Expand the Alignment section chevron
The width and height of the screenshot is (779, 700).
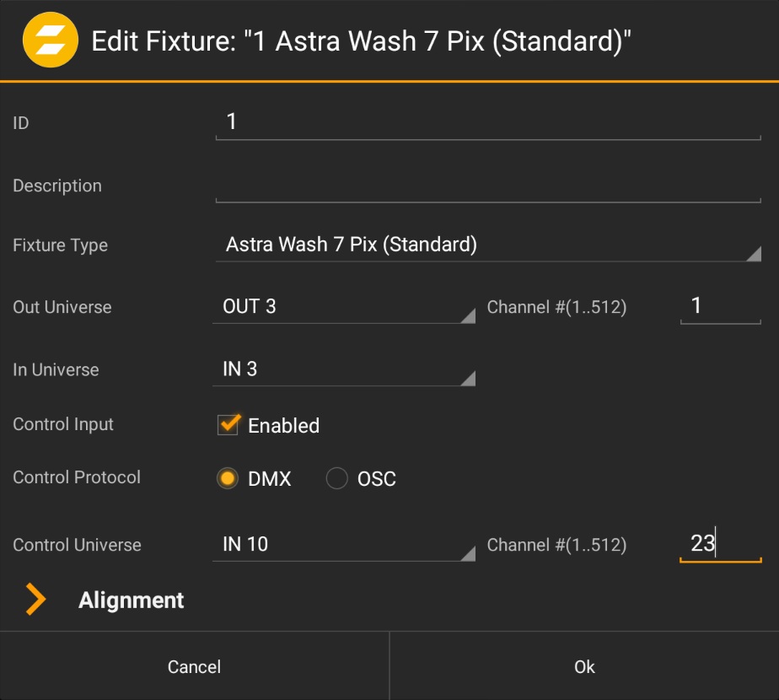point(35,600)
